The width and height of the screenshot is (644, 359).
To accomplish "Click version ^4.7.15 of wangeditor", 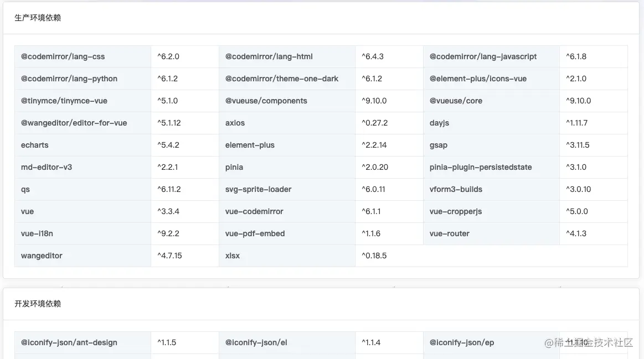I will 169,256.
